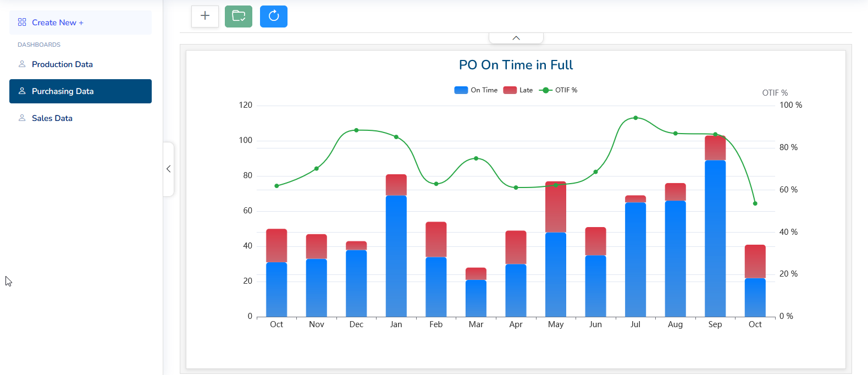Click the Create New + link
Viewport: 868px width, 375px height.
click(58, 23)
